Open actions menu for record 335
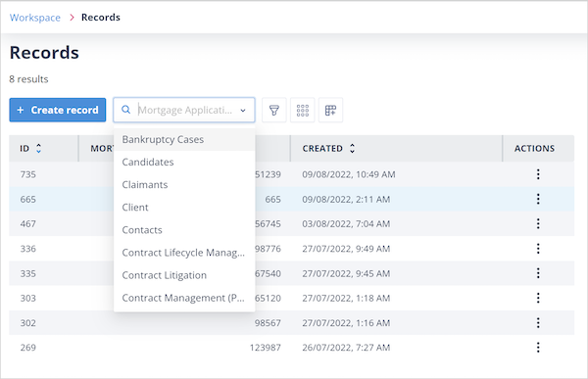Viewport: 588px width, 379px height. (x=538, y=273)
